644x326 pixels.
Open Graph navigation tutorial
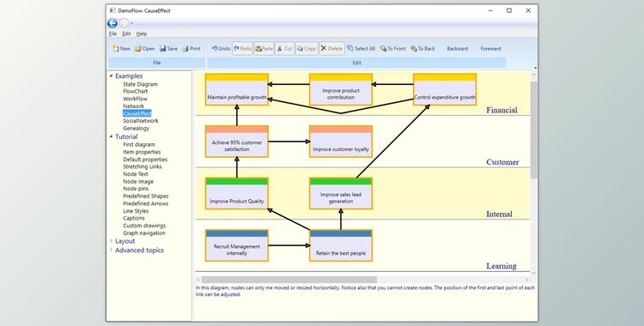[143, 232]
